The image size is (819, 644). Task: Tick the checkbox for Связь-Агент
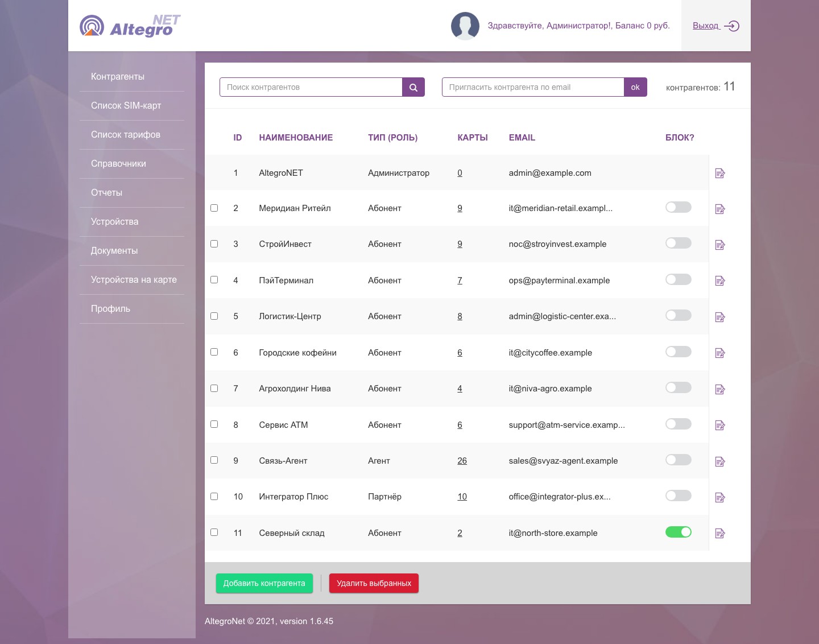click(214, 460)
